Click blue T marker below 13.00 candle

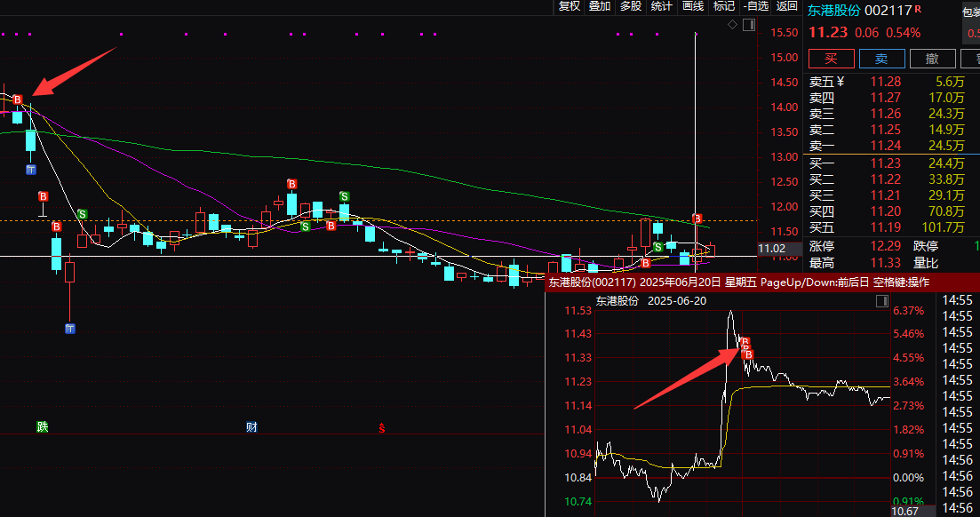(x=30, y=170)
